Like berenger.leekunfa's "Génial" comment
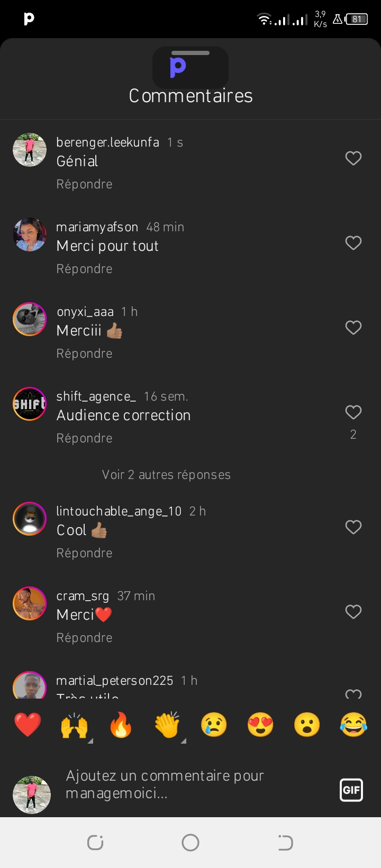 [x=353, y=158]
